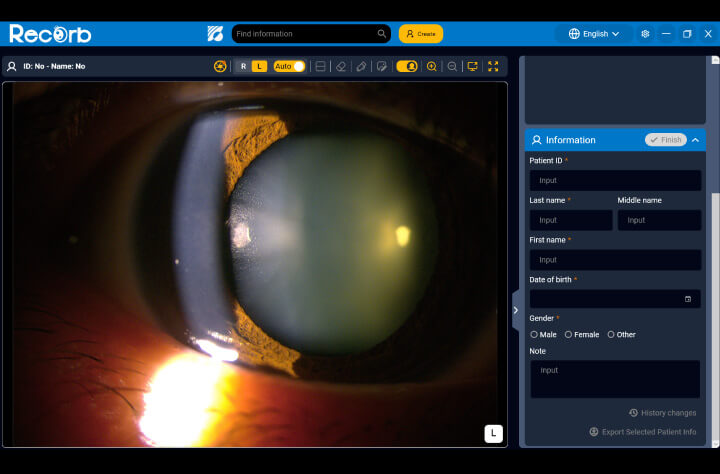
Task: Click the Last name input field
Action: click(571, 220)
